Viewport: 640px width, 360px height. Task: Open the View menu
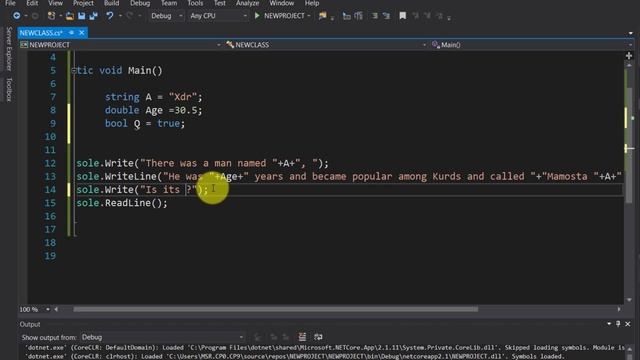click(55, 3)
